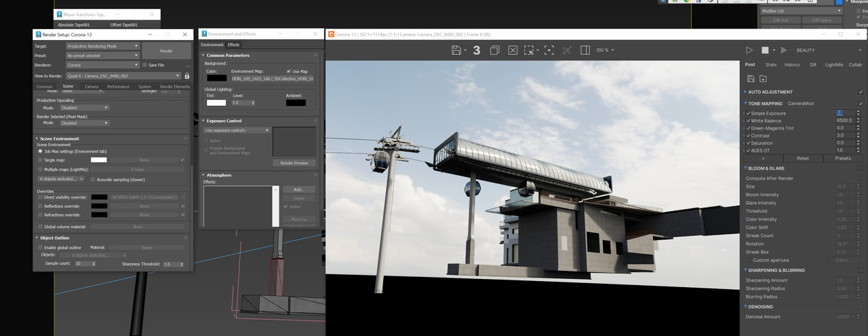The image size is (868, 336).
Task: Toggle the A/B comparison split view icon
Action: (584, 50)
